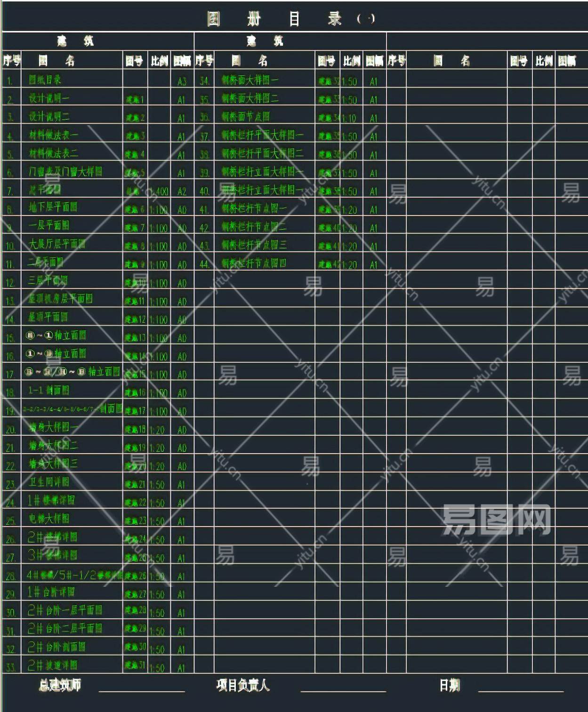Select the 2# 台阶剖面图 row
This screenshot has width=588, height=712.
pos(56,647)
